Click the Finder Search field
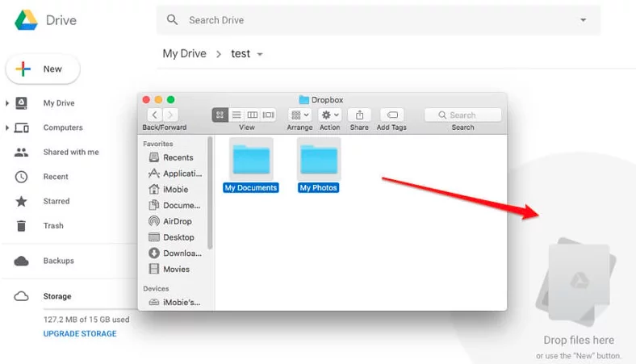This screenshot has height=364, width=636. pyautogui.click(x=462, y=115)
